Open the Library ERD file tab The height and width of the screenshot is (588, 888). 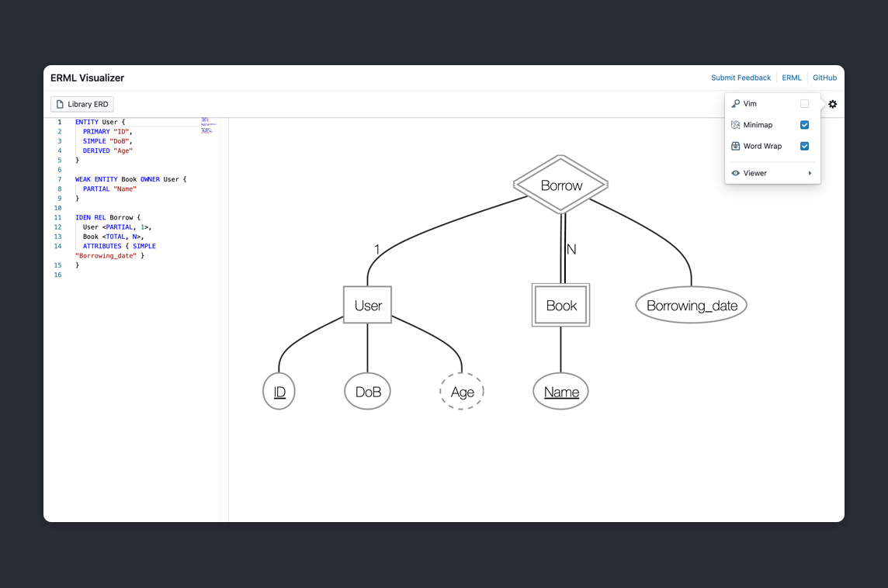pyautogui.click(x=82, y=104)
